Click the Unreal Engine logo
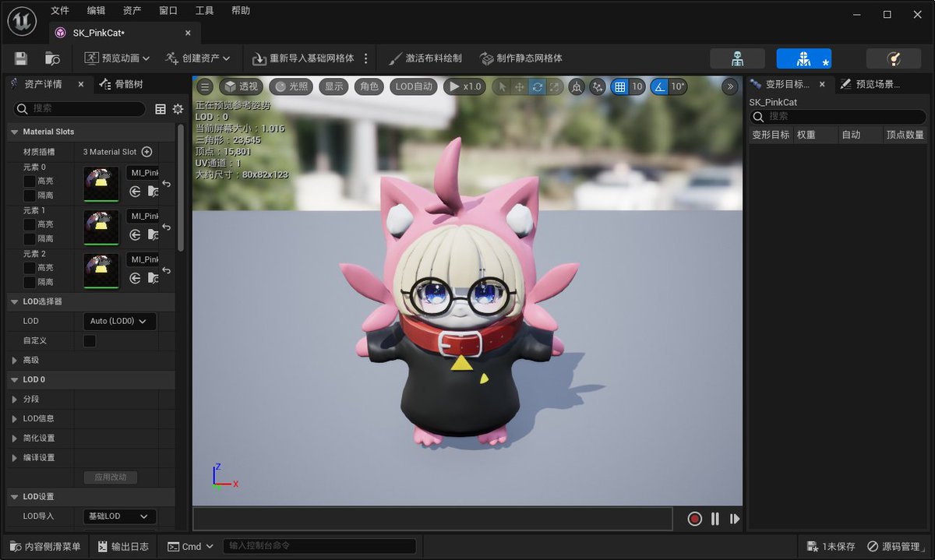The width and height of the screenshot is (935, 560). tap(21, 21)
